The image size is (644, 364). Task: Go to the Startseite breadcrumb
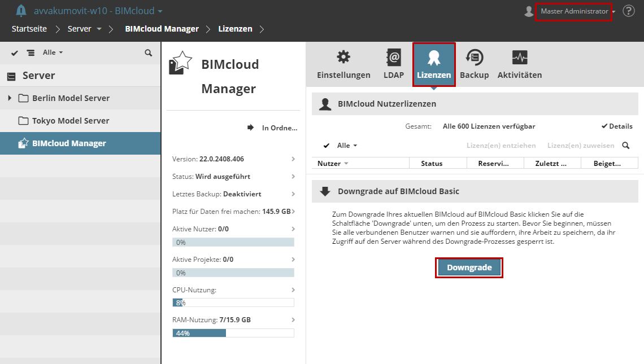point(29,29)
